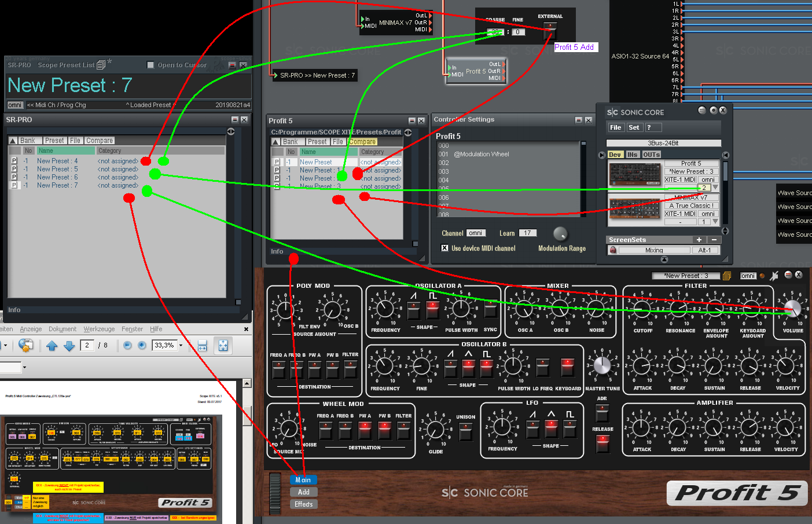Uncheck Use device MIDI channel

point(444,248)
